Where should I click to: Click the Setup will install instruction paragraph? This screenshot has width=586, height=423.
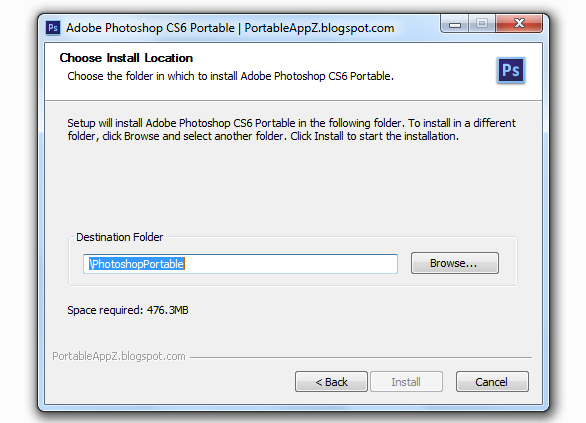click(292, 130)
